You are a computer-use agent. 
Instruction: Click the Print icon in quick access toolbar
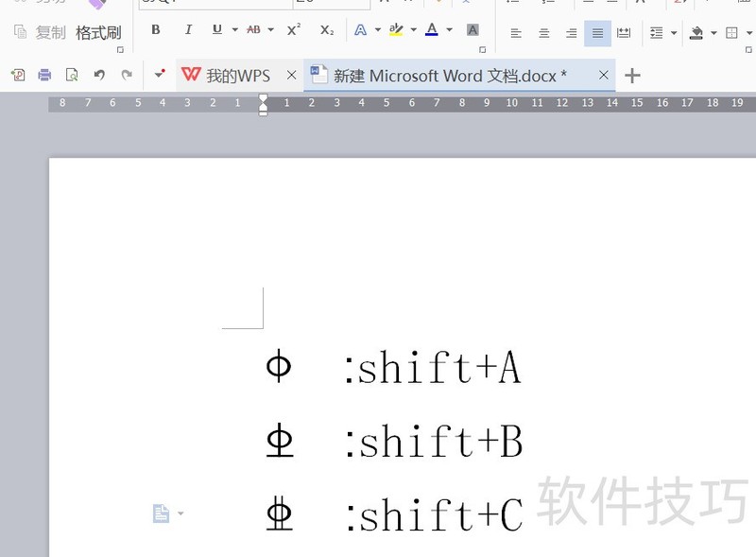click(43, 75)
